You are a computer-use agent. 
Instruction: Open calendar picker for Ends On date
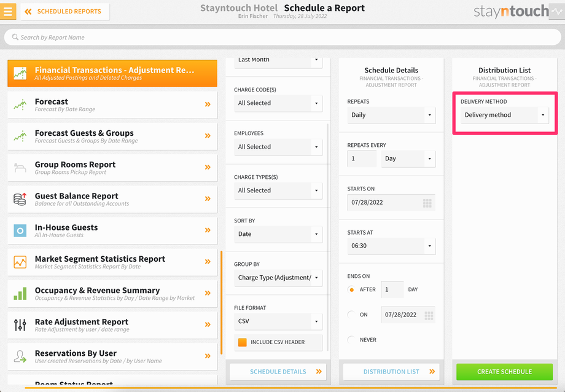(x=429, y=316)
